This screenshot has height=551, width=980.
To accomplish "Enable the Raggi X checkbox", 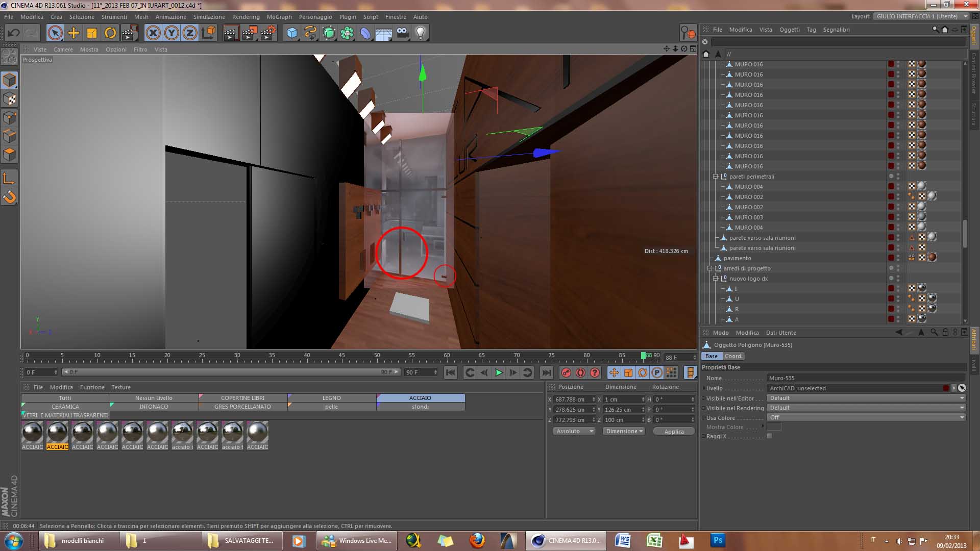I will [769, 436].
